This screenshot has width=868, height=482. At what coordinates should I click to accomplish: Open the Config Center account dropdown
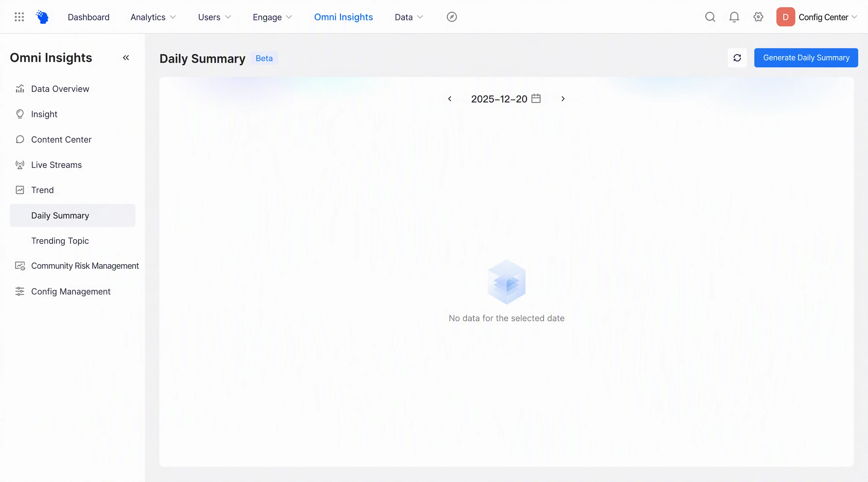coord(827,17)
